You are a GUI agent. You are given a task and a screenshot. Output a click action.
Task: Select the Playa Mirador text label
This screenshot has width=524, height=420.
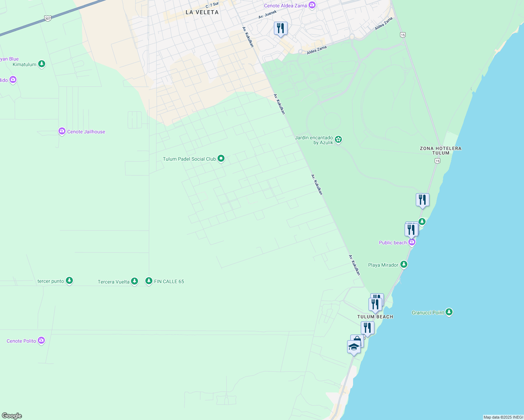[x=383, y=265]
